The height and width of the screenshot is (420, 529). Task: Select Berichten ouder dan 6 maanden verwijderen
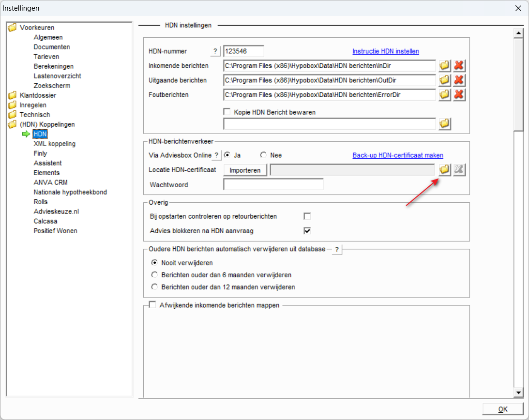point(154,275)
